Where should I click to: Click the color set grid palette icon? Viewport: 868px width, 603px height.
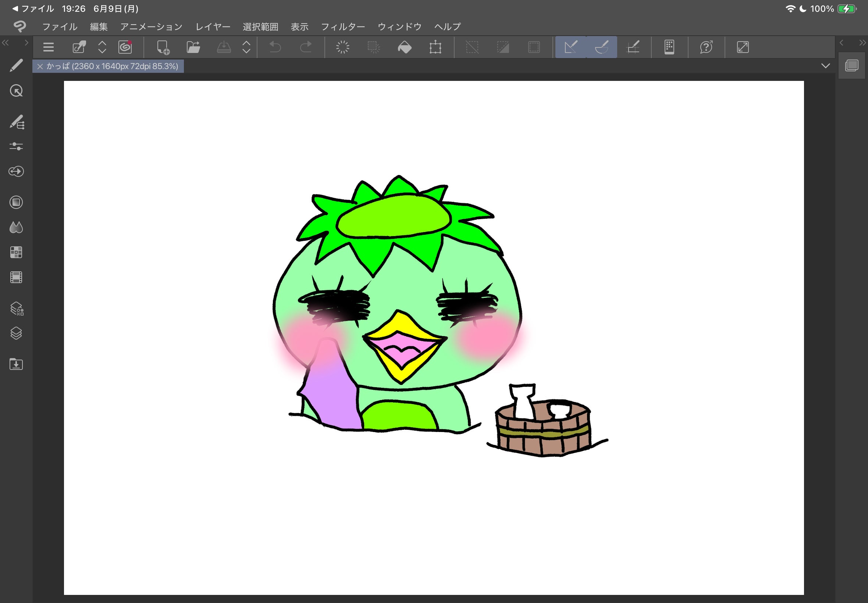tap(16, 252)
